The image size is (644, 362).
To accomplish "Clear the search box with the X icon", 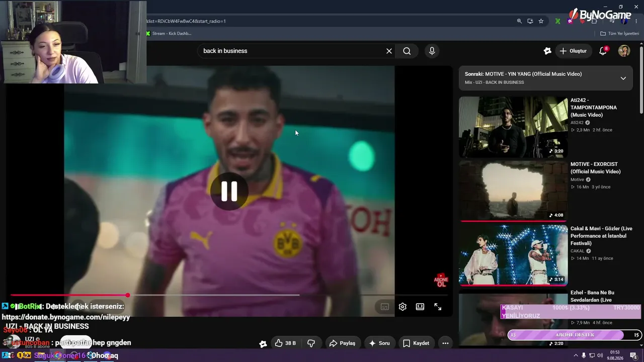I will tap(389, 51).
